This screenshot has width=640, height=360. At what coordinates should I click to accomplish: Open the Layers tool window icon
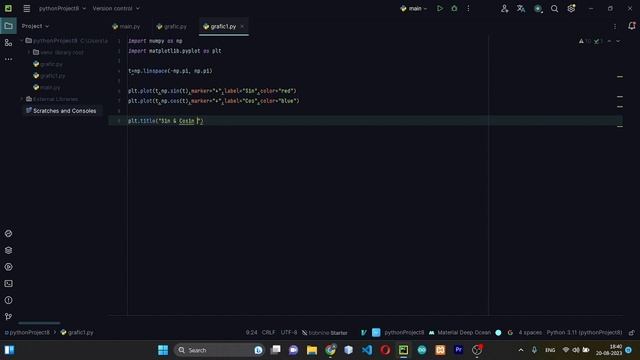click(8, 250)
